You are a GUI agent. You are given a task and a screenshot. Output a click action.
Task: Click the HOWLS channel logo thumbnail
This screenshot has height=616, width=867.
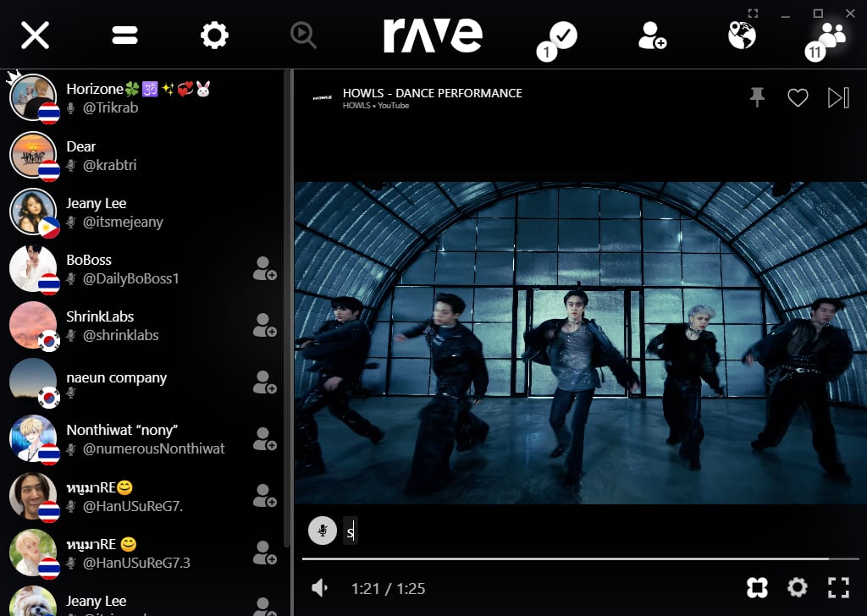coord(323,98)
